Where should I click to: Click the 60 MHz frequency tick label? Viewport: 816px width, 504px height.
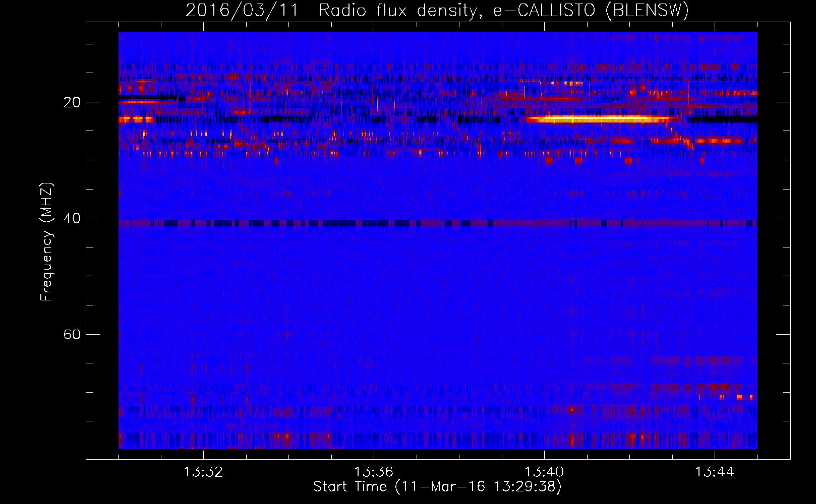72,334
